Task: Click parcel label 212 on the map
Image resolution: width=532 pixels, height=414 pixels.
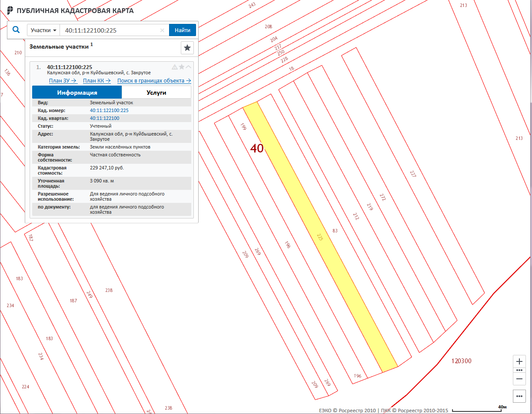Action: [356, 216]
